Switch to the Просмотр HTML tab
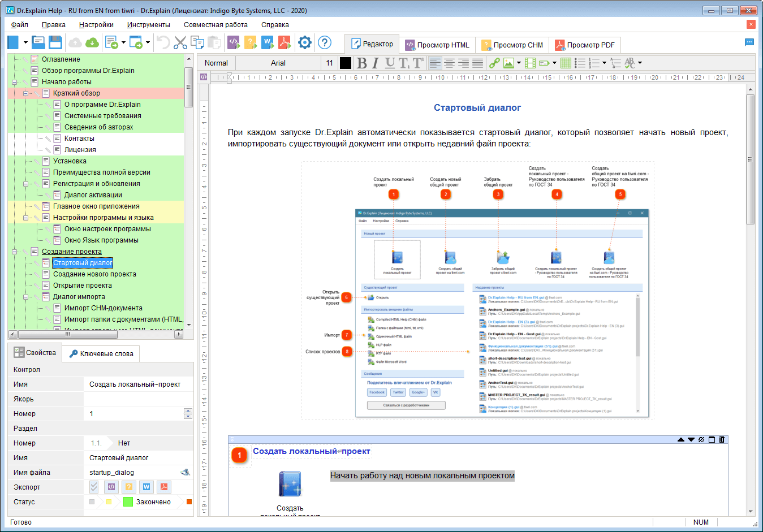Screen dimensions: 763x532 [437, 45]
